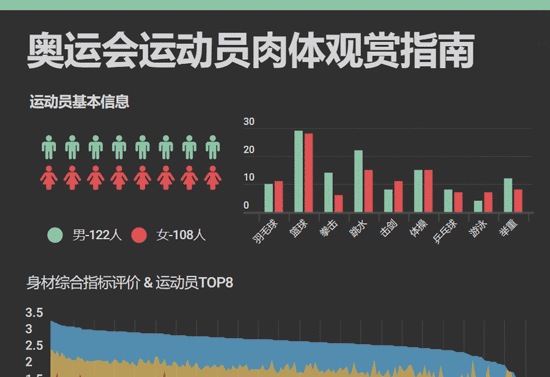Click the red bar for 体操
The height and width of the screenshot is (377, 550).
coord(428,191)
